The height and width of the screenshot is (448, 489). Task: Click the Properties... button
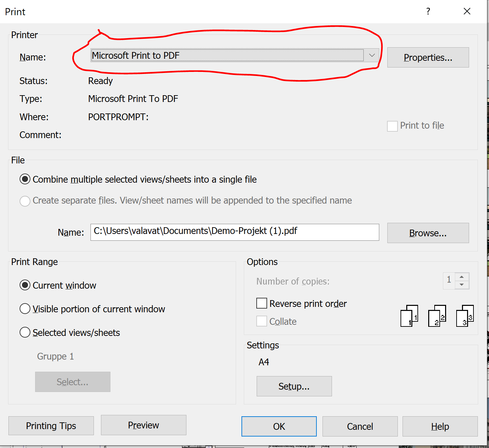coord(428,57)
